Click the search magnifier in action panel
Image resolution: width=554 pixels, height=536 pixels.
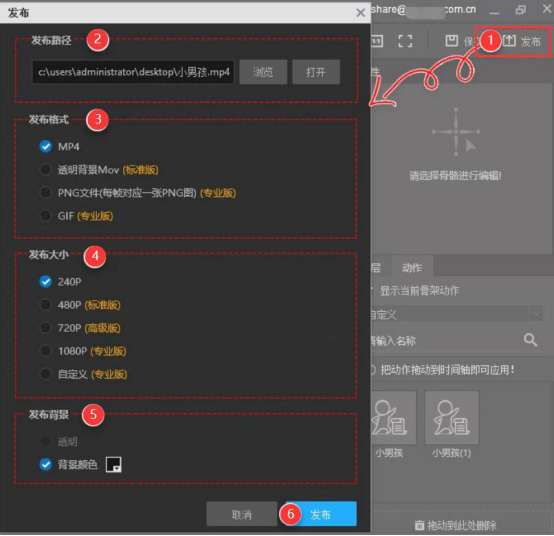[x=530, y=340]
